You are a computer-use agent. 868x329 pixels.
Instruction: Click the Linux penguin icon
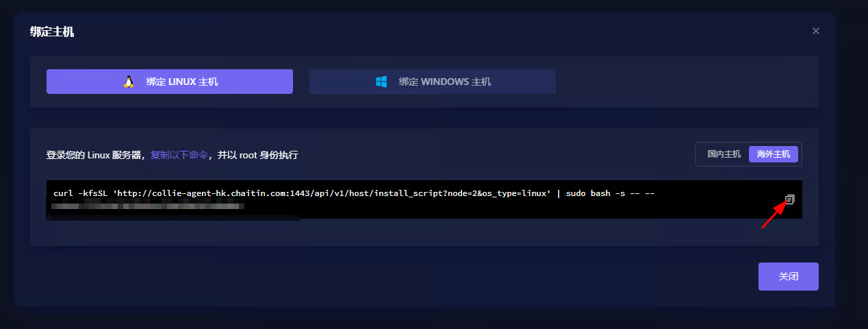pos(128,82)
